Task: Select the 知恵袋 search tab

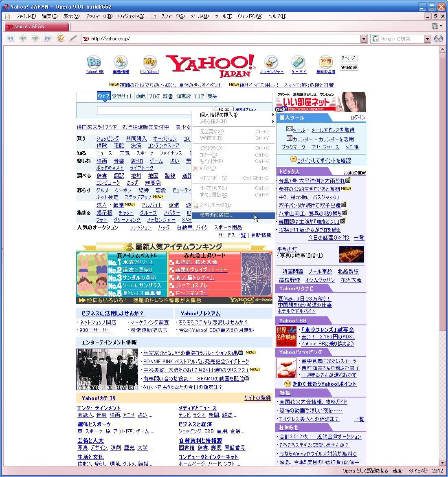Action: (x=183, y=96)
